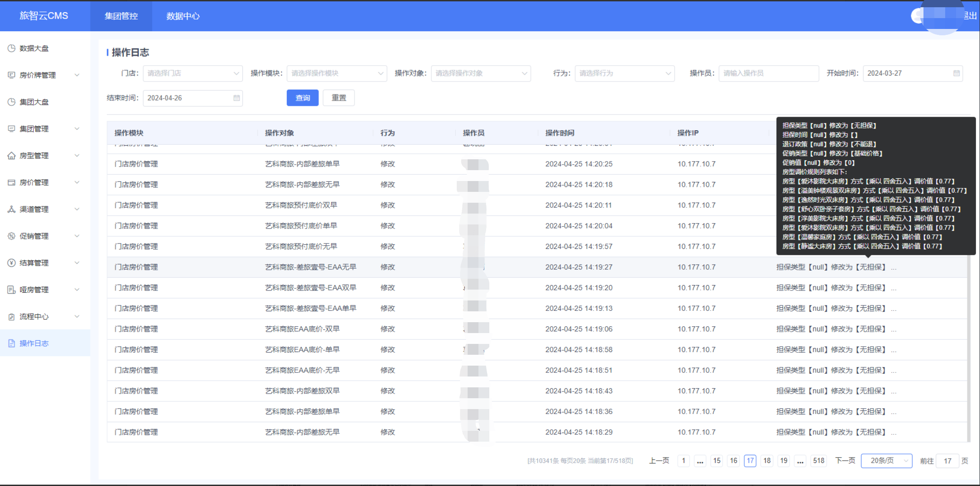The height and width of the screenshot is (486, 980).
Task: Jump to page 18 in pagination
Action: [x=767, y=461]
